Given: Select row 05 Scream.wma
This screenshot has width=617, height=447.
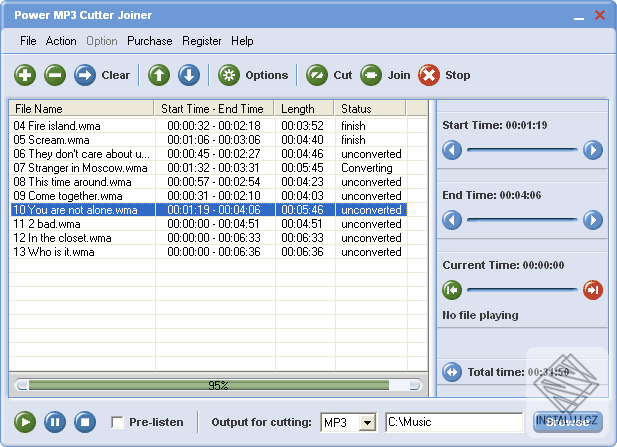Looking at the screenshot, I should coord(209,140).
